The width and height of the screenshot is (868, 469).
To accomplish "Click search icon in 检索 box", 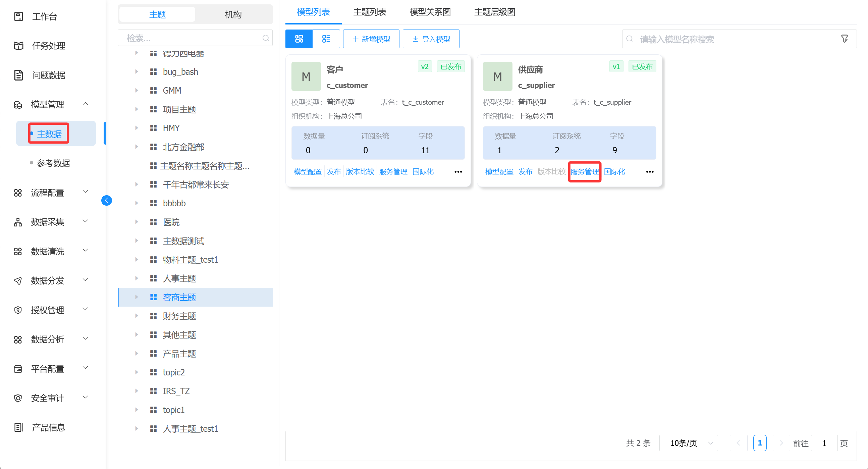I will 266,38.
